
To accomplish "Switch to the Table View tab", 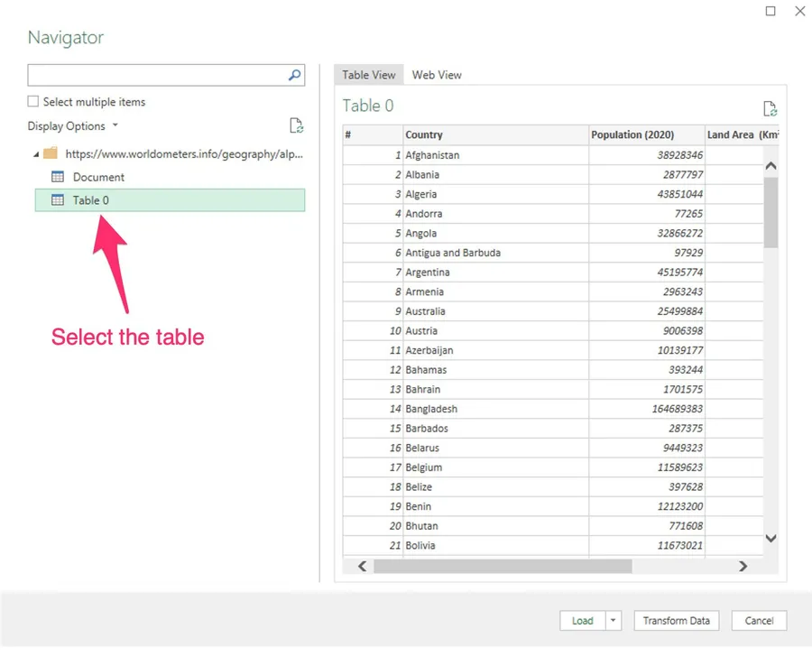I will pyautogui.click(x=369, y=75).
